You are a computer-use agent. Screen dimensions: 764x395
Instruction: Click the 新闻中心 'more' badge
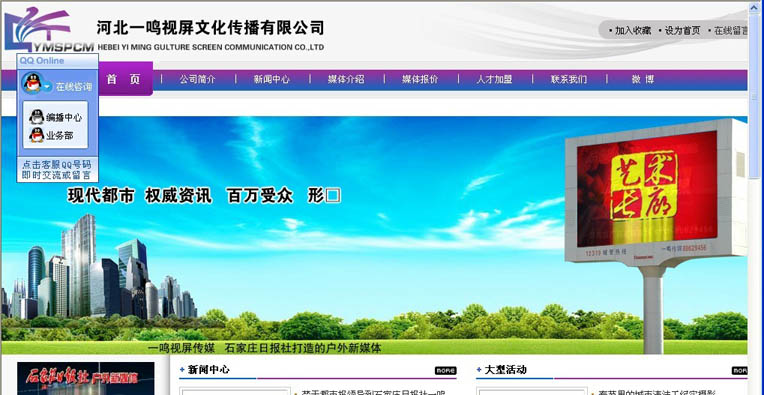click(445, 370)
